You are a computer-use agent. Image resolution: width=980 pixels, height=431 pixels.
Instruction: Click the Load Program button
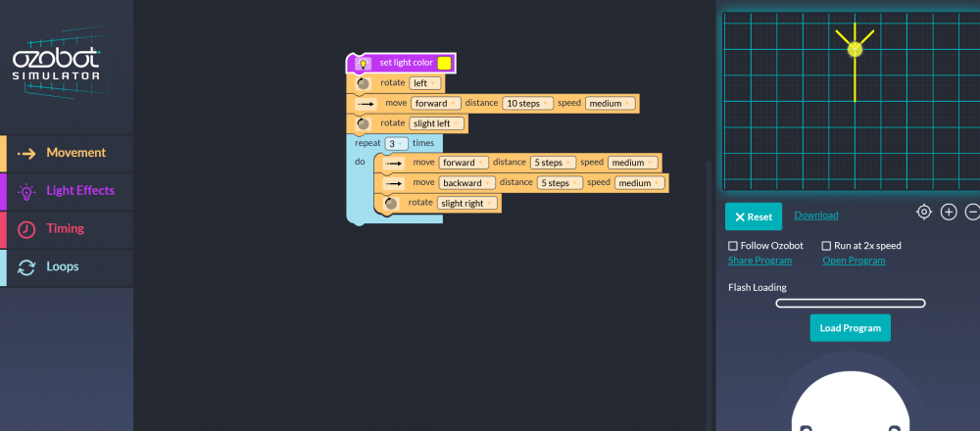(850, 328)
